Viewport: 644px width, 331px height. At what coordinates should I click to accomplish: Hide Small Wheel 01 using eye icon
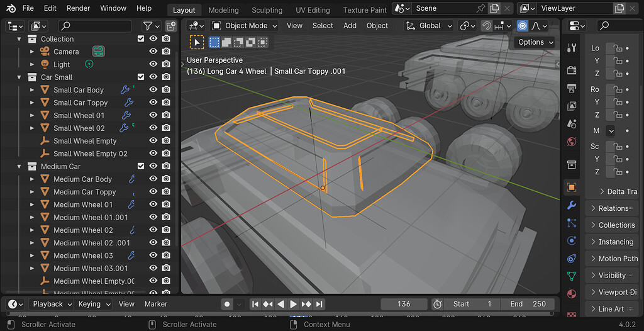point(153,115)
